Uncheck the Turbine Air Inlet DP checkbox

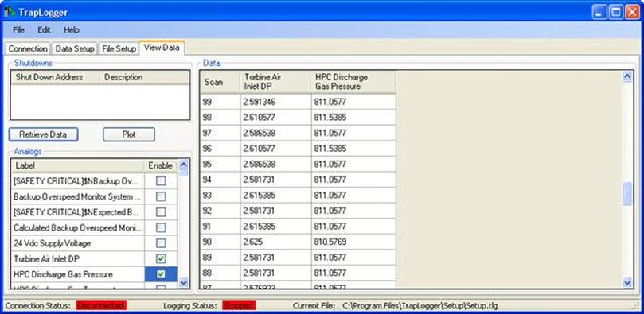pos(161,258)
